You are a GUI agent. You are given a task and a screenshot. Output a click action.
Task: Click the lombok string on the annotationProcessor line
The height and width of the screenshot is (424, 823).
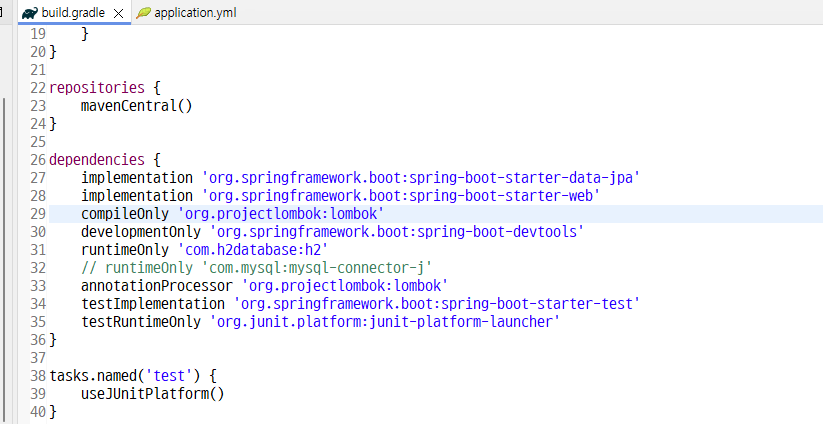click(344, 286)
